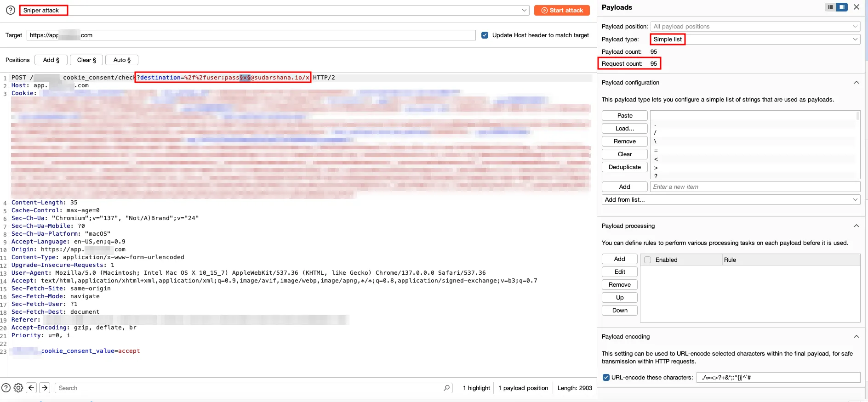The image size is (868, 402).
Task: Add a payload processing rule
Action: [x=620, y=259]
